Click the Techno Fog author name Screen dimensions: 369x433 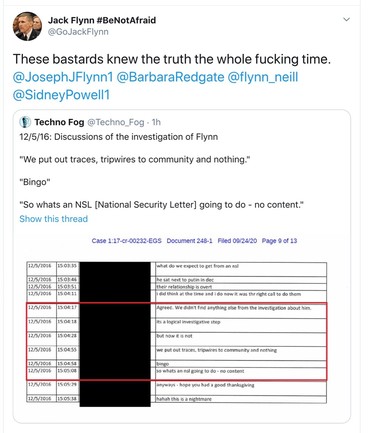(x=59, y=122)
